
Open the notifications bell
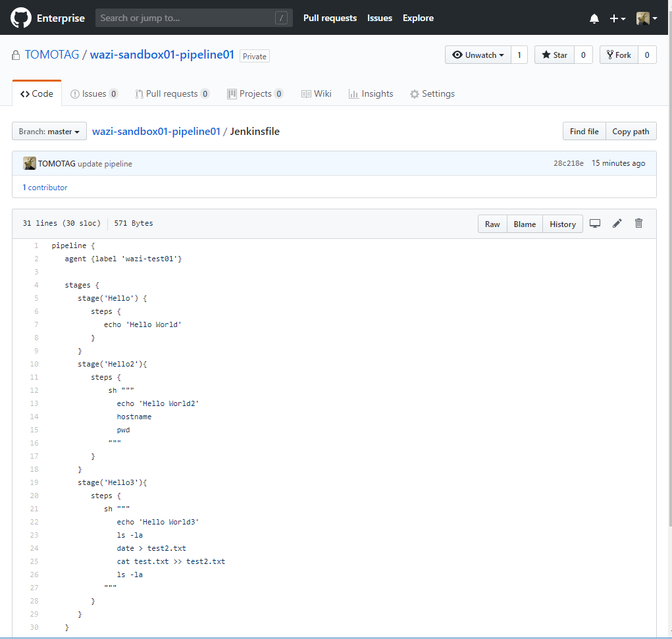click(x=594, y=18)
